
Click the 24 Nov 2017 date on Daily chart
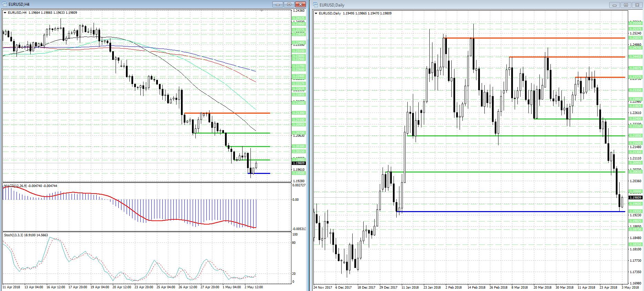323,288
